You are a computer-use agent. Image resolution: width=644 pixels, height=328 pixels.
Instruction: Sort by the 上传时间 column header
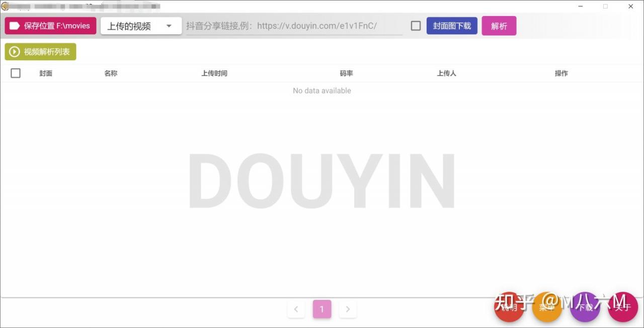pyautogui.click(x=214, y=73)
